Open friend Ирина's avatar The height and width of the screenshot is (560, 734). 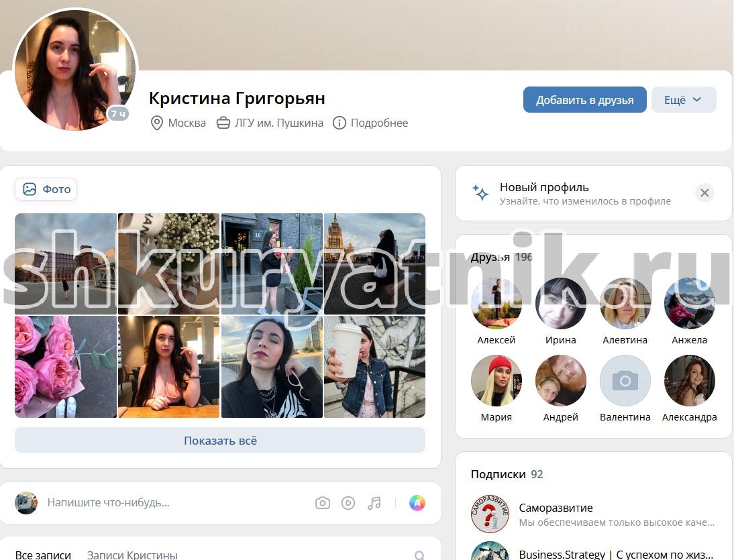click(x=561, y=303)
